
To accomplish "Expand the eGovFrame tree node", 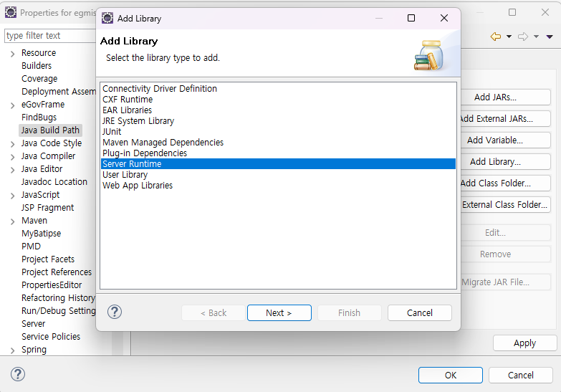I will tap(12, 105).
